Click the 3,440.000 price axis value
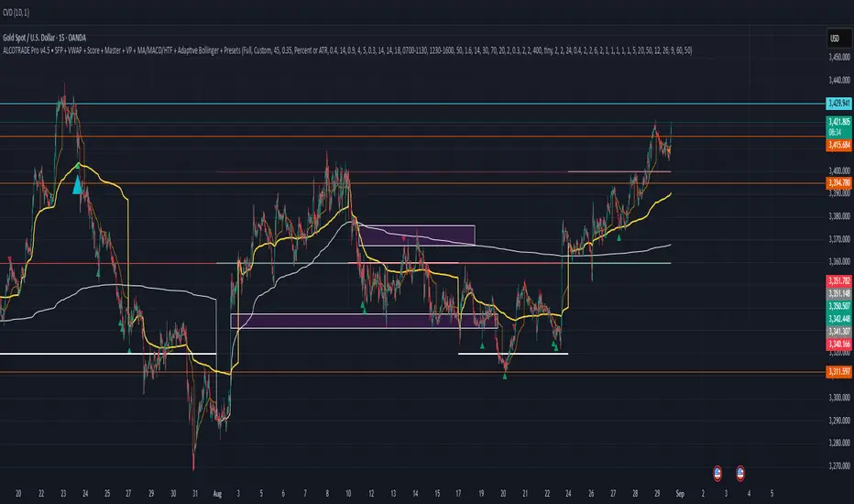 click(x=838, y=80)
